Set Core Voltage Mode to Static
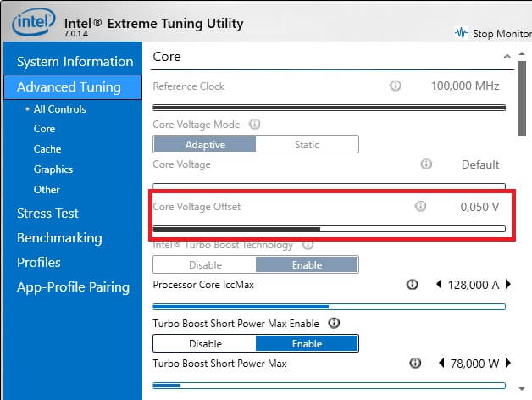The image size is (532, 400). point(307,144)
